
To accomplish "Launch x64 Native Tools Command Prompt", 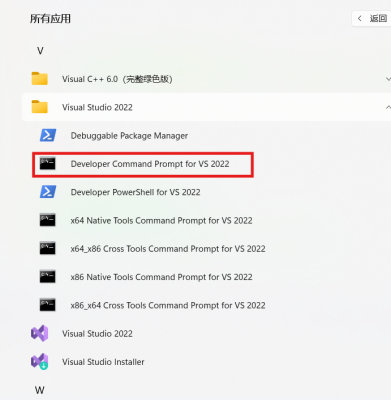I will click(161, 221).
